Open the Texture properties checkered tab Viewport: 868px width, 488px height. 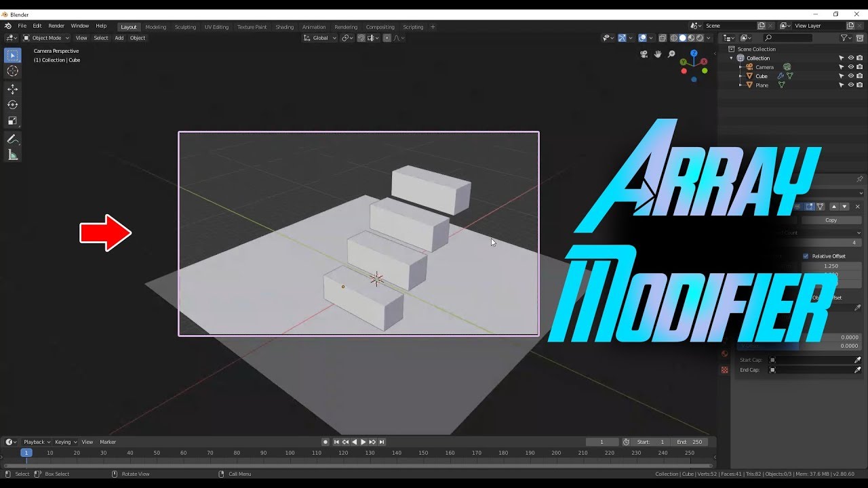click(x=724, y=370)
